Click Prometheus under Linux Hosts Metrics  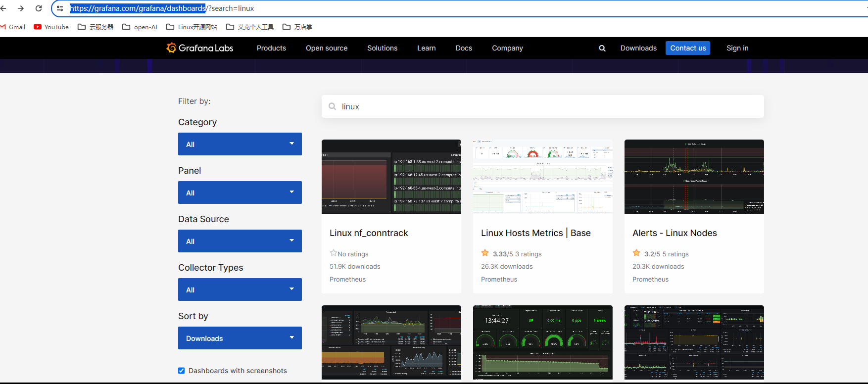point(499,279)
